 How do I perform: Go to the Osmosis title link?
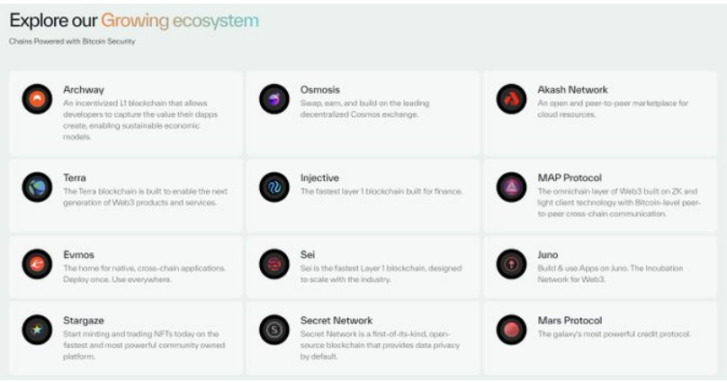320,90
